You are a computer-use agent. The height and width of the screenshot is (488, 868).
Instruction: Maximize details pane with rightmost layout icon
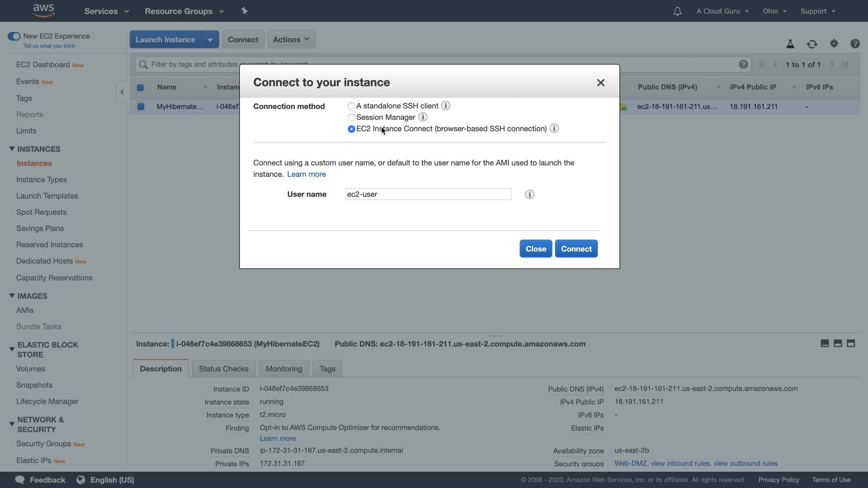(851, 343)
